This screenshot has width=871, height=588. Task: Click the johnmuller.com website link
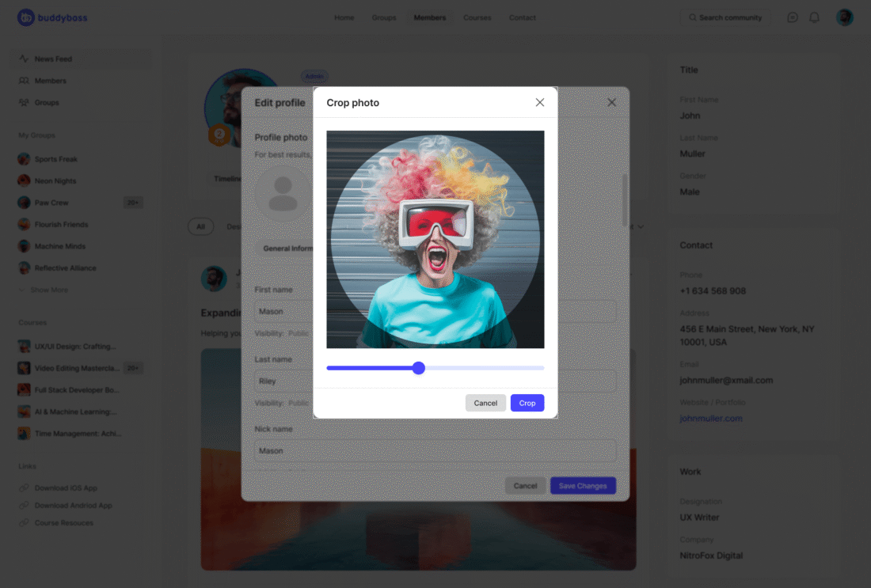(x=711, y=419)
